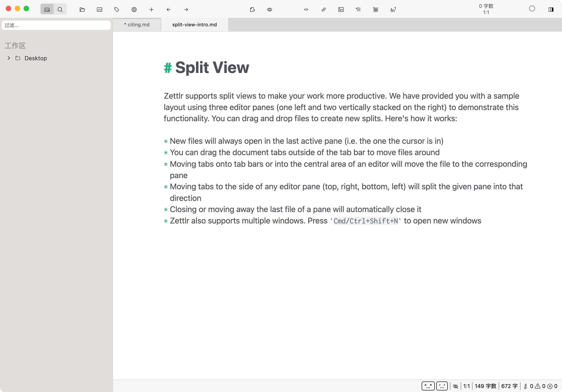562x392 pixels.
Task: Click status bar '672 字' character count
Action: [x=509, y=386]
